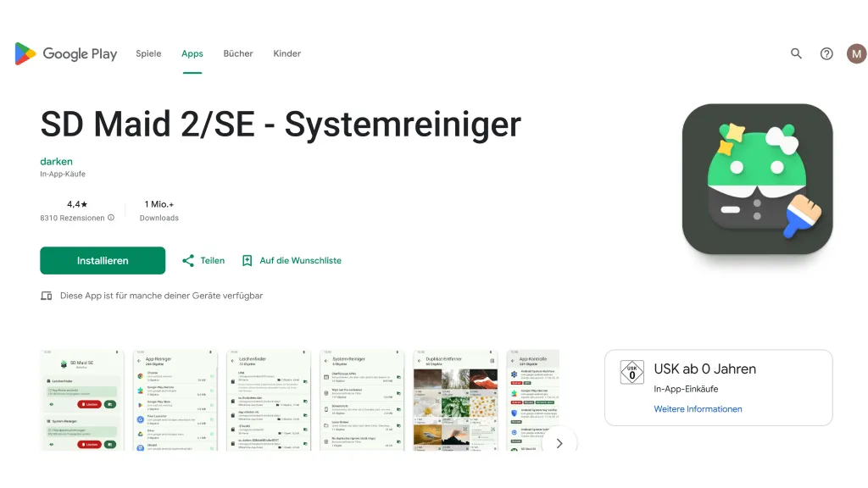Open the Leichenfinder screenshot
The height and width of the screenshot is (488, 868).
[269, 400]
